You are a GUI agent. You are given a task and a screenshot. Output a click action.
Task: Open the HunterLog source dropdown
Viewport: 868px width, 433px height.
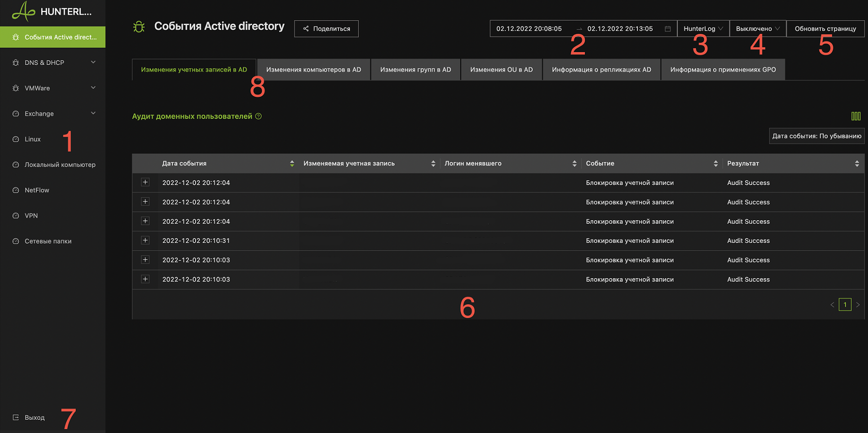703,29
